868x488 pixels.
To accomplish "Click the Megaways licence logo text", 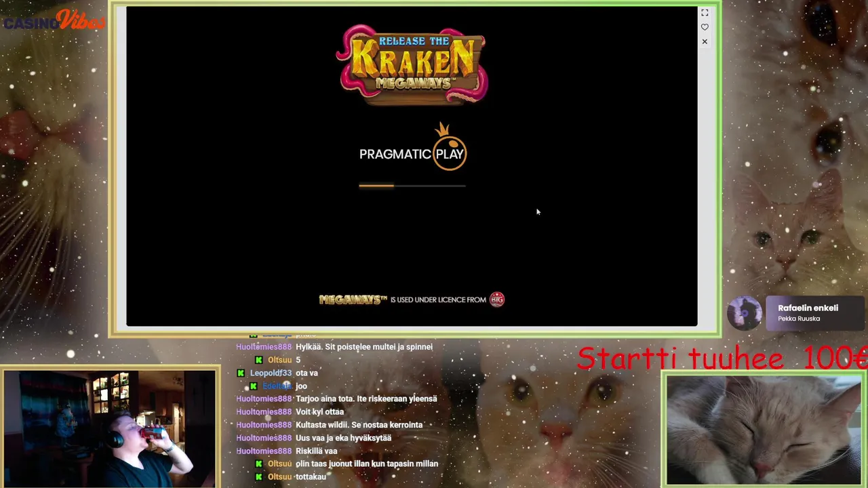I will tap(353, 300).
